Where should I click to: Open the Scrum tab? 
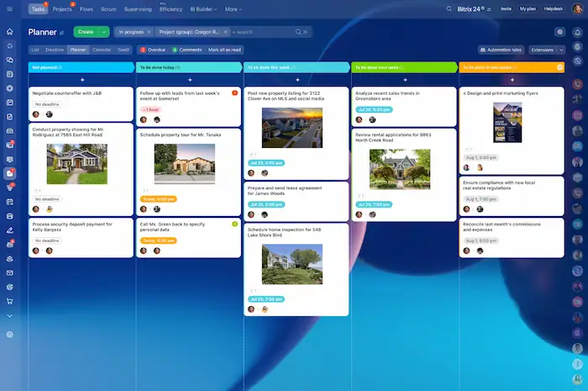tap(108, 9)
